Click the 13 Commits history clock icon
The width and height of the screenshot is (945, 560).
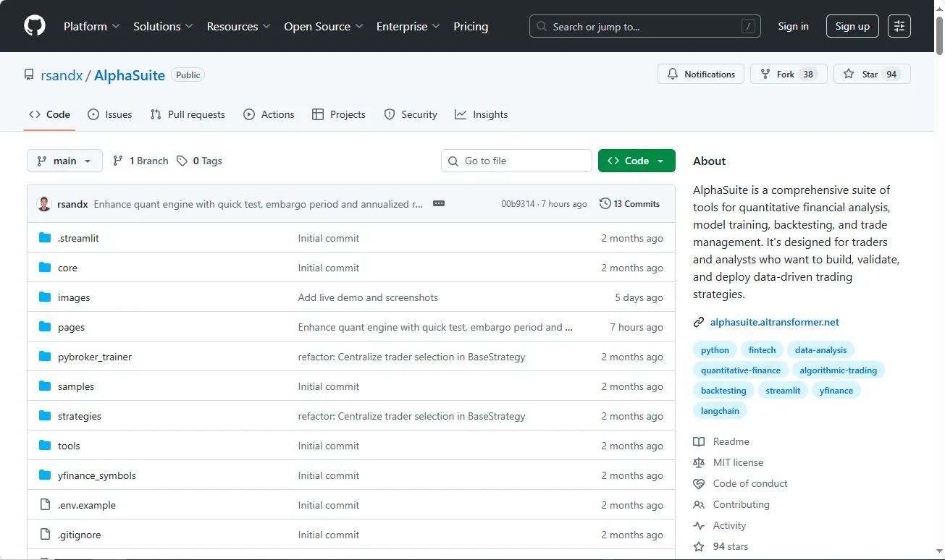click(605, 203)
